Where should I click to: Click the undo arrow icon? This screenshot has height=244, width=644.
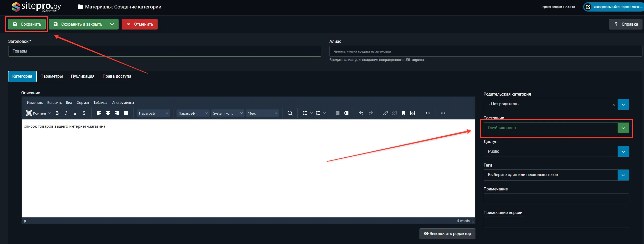tap(361, 113)
